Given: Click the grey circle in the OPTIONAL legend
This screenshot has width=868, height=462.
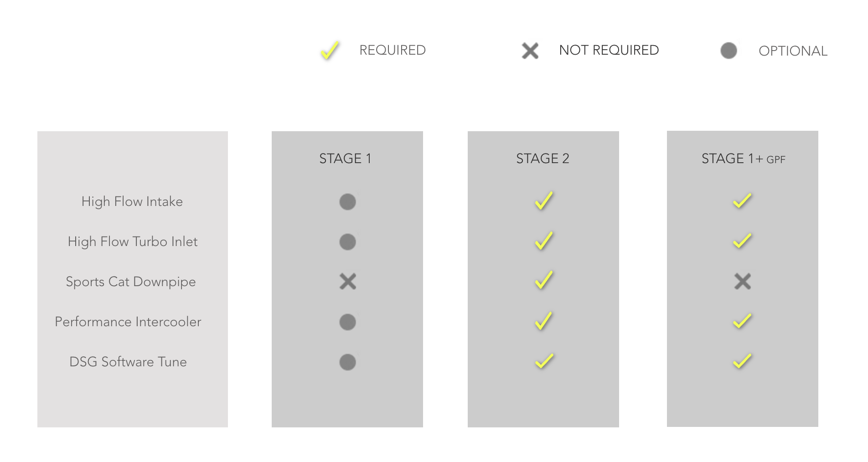Looking at the screenshot, I should [728, 51].
